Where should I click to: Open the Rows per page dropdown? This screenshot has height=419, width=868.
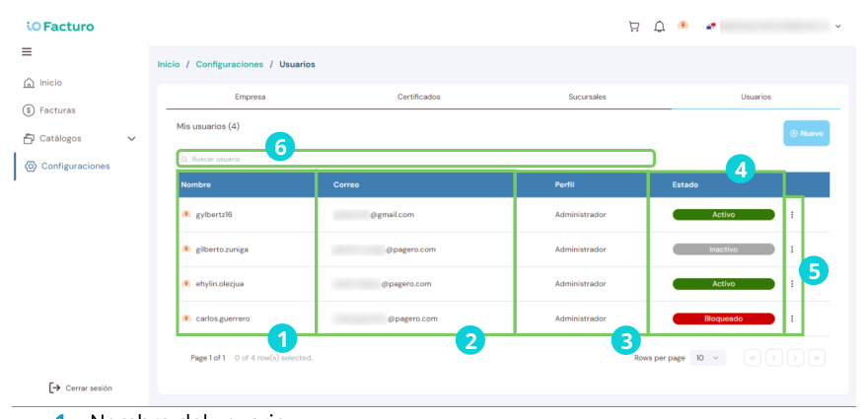tap(707, 358)
